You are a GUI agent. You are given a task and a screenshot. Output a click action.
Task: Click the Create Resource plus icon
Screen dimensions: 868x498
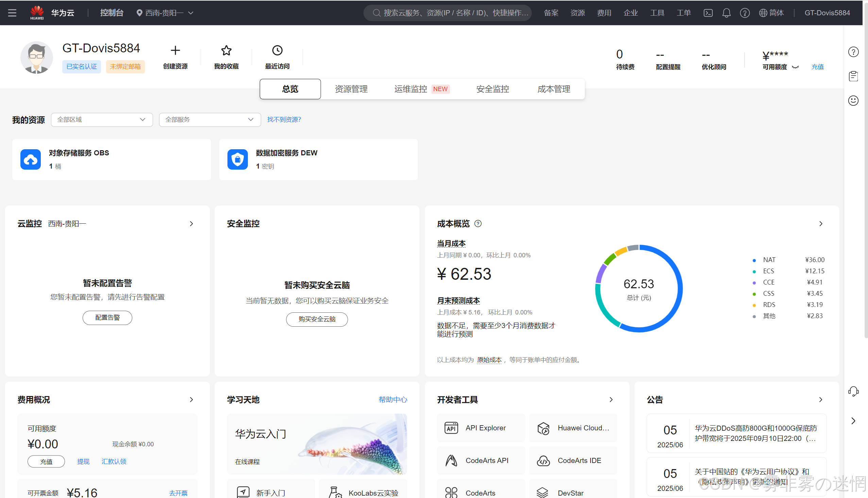[x=175, y=51]
